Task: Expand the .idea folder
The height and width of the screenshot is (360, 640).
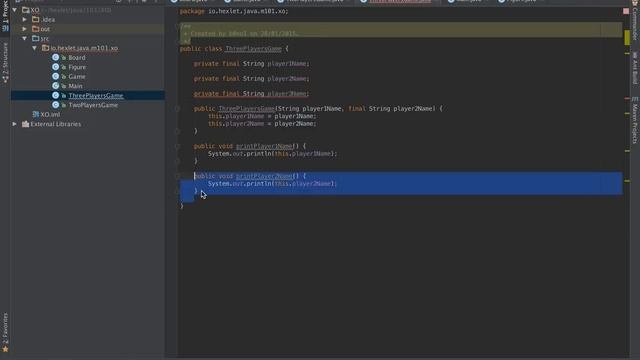Action: (24, 19)
